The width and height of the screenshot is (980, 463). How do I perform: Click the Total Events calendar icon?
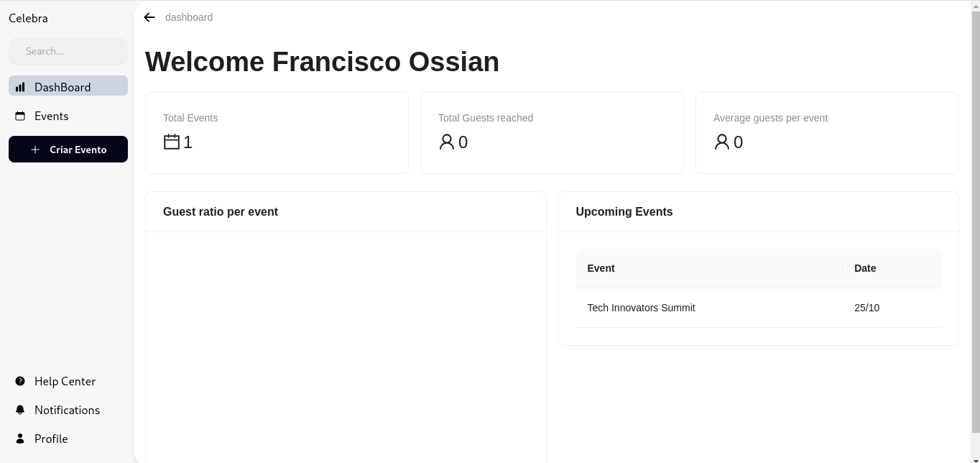[x=172, y=142]
